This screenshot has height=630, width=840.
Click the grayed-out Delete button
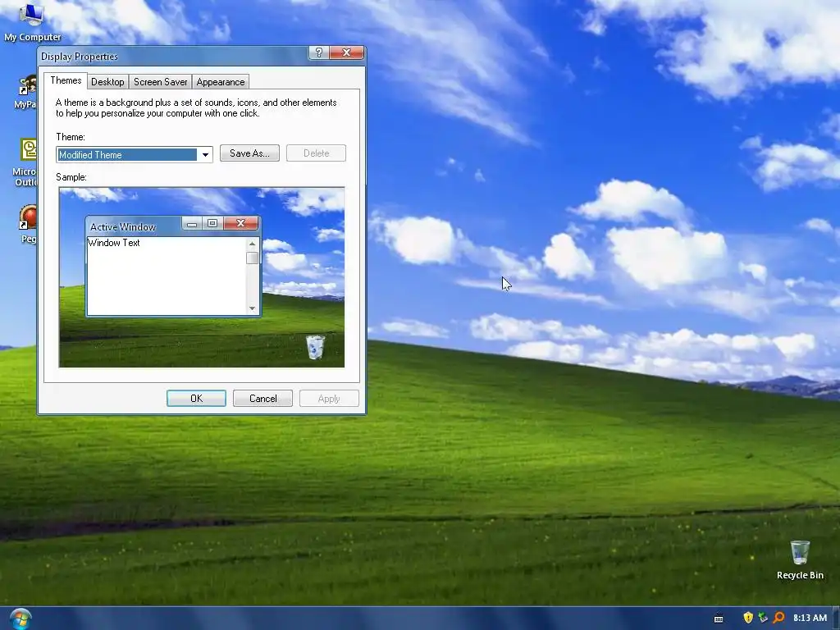[x=316, y=153]
